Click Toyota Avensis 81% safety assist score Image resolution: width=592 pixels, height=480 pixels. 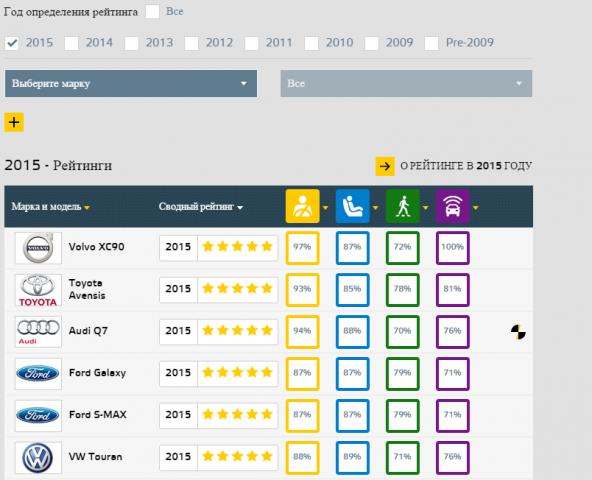click(x=453, y=290)
